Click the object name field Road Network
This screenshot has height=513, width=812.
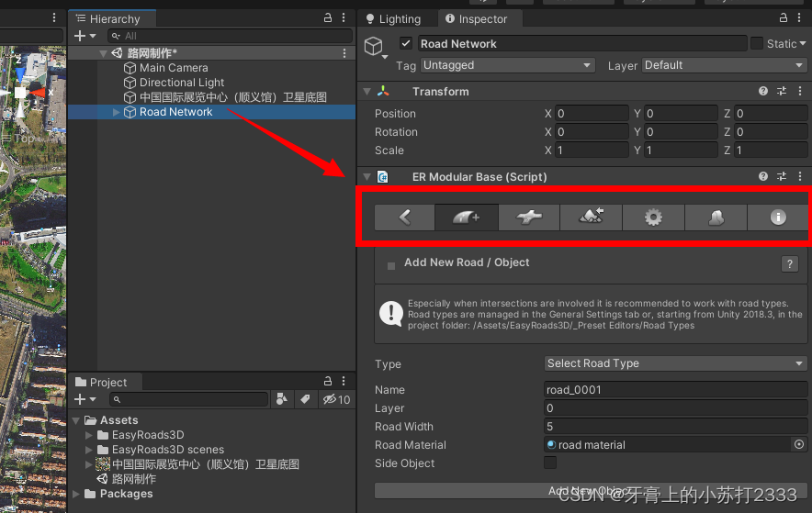pos(582,43)
